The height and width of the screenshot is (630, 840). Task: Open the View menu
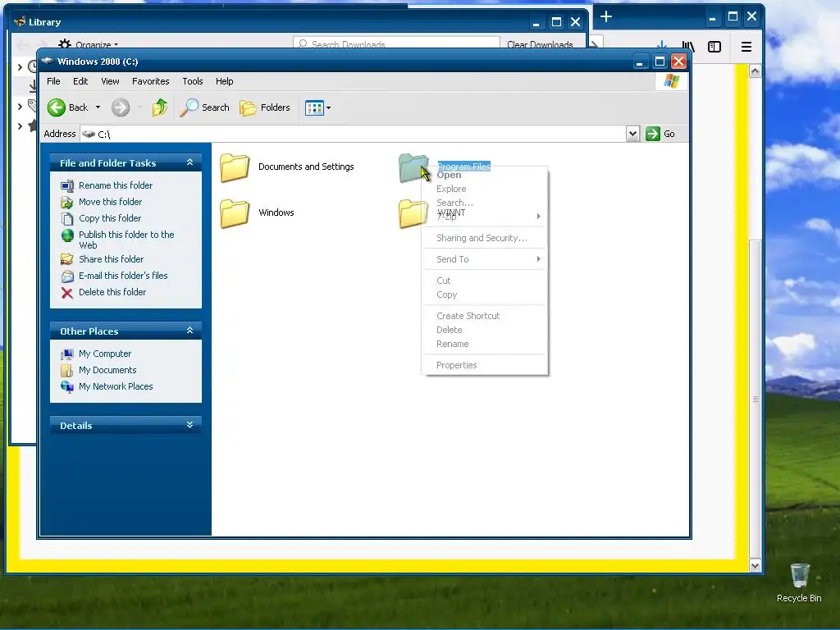(110, 81)
